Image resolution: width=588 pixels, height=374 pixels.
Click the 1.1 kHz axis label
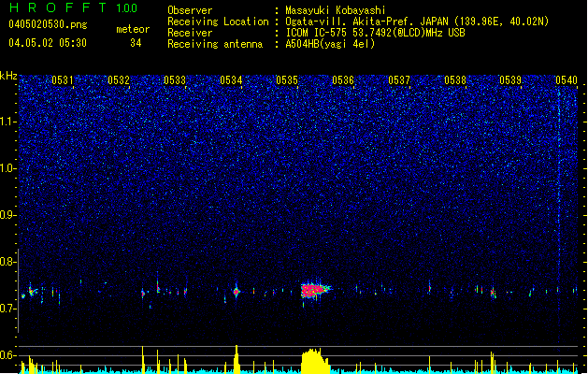click(8, 122)
